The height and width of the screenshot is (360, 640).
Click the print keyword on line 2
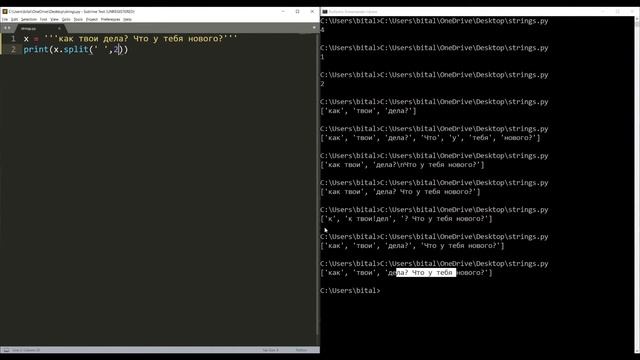pyautogui.click(x=36, y=49)
